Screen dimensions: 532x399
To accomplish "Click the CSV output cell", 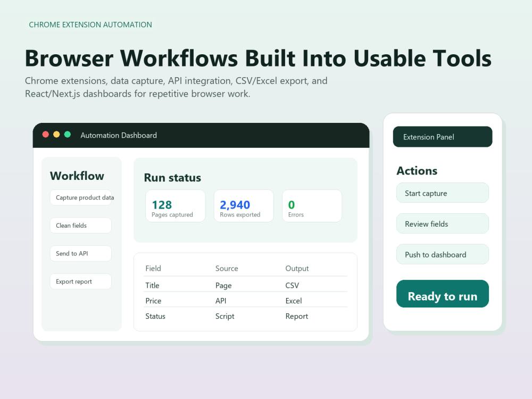I will coord(292,285).
